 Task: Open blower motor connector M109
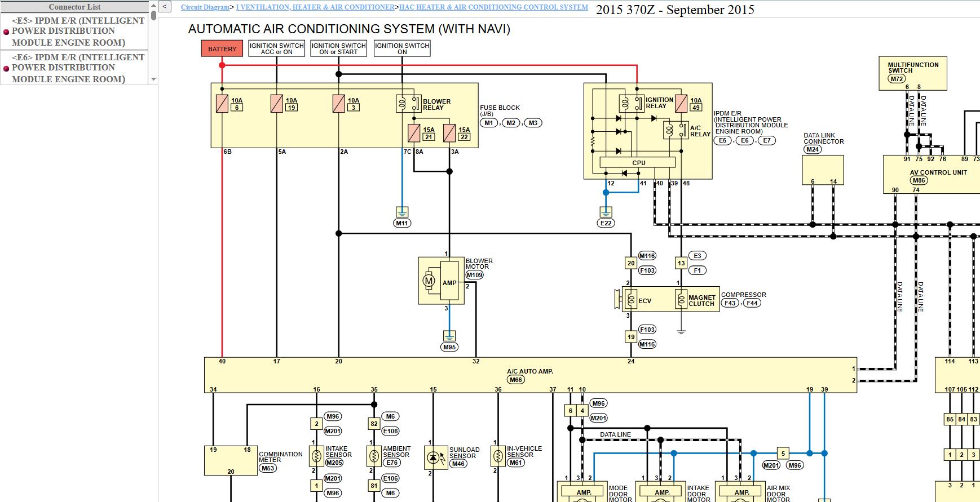(475, 275)
